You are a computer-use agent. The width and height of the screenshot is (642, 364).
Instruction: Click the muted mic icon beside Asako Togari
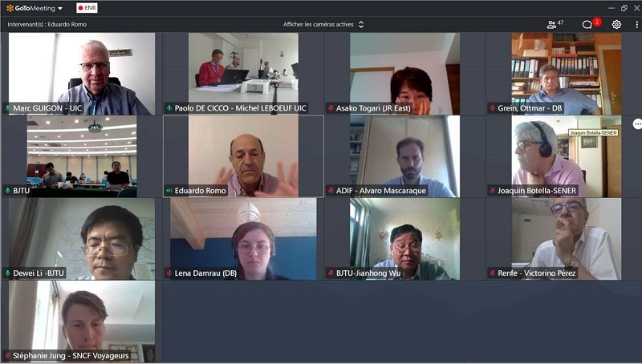[331, 108]
